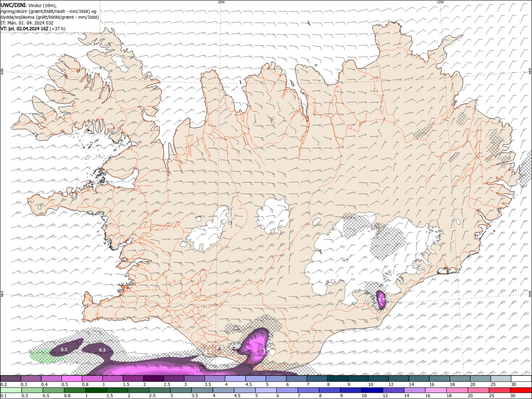Screen dimensions: 532x399
Task: Click the 'slydda/snjókoma' legend description line
Action: coord(50,17)
